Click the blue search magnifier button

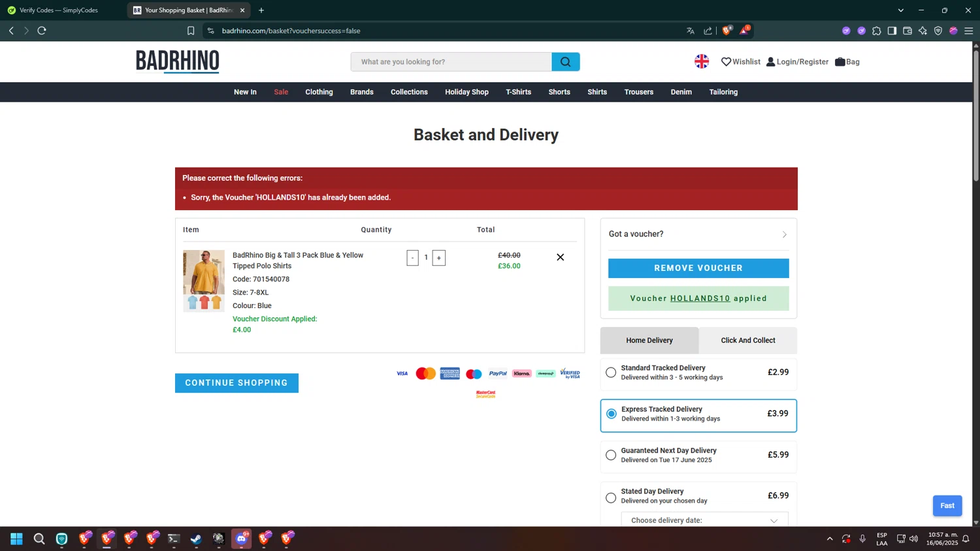[566, 62]
